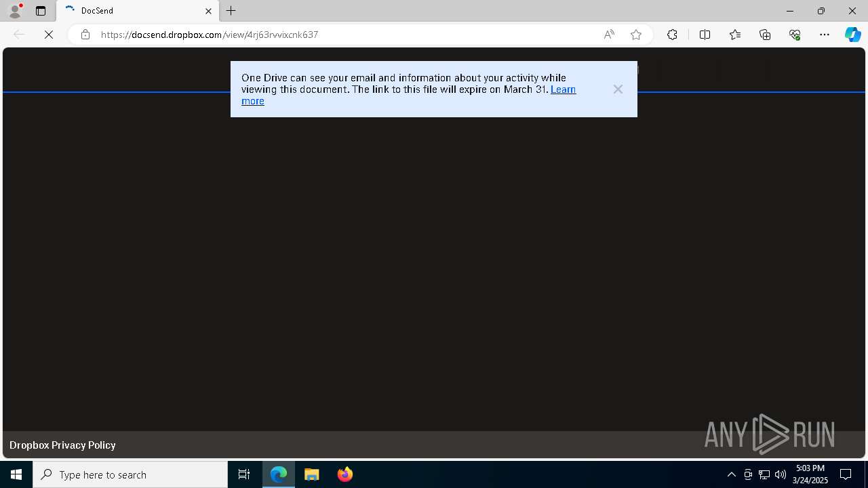Screen dimensions: 868x488
Task: Click the taskbar search box
Action: (130, 474)
